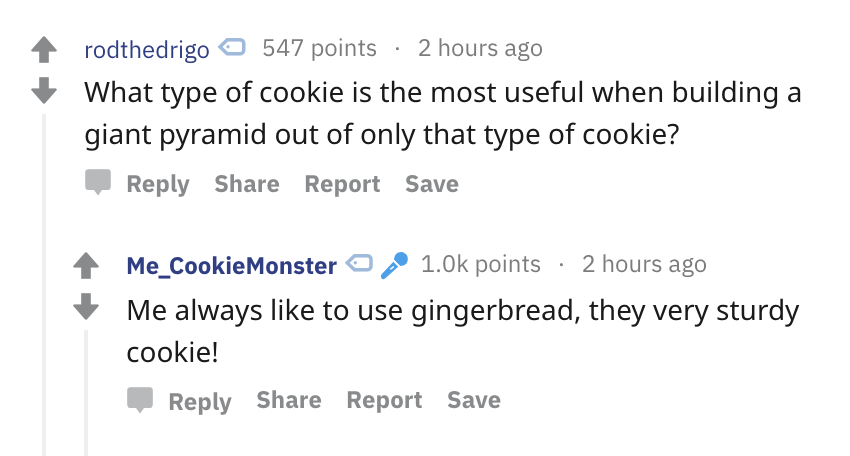Upvote Me_CookieMonster's gingerbread reply
Viewport: 850px width, 456px height.
click(x=86, y=266)
